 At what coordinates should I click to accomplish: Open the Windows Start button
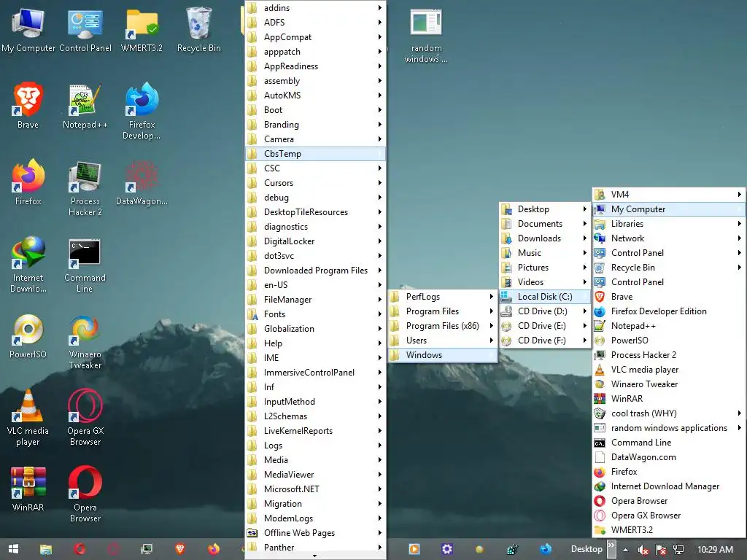coord(13,549)
